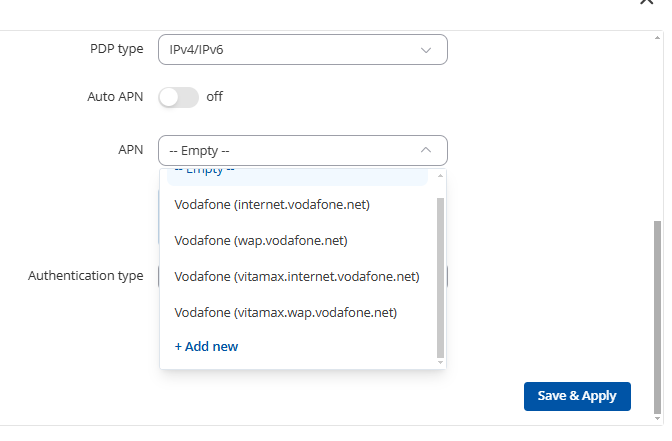The width and height of the screenshot is (672, 441).
Task: Click the off status text beside the toggle
Action: pos(214,97)
